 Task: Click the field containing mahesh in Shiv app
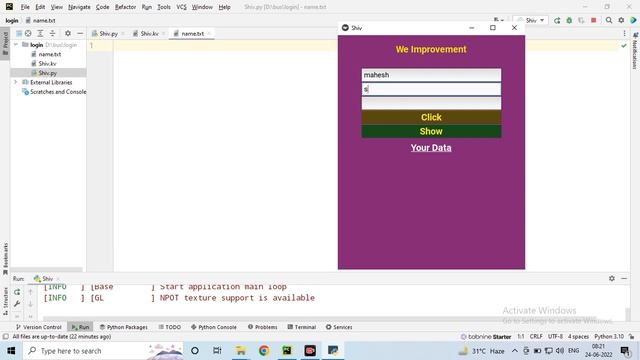[x=431, y=75]
